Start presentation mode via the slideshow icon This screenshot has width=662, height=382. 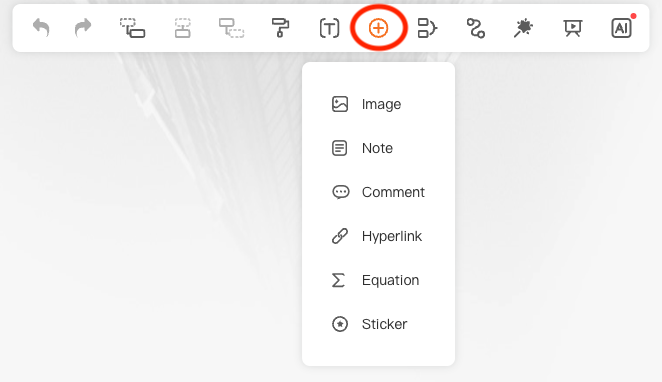pos(573,28)
